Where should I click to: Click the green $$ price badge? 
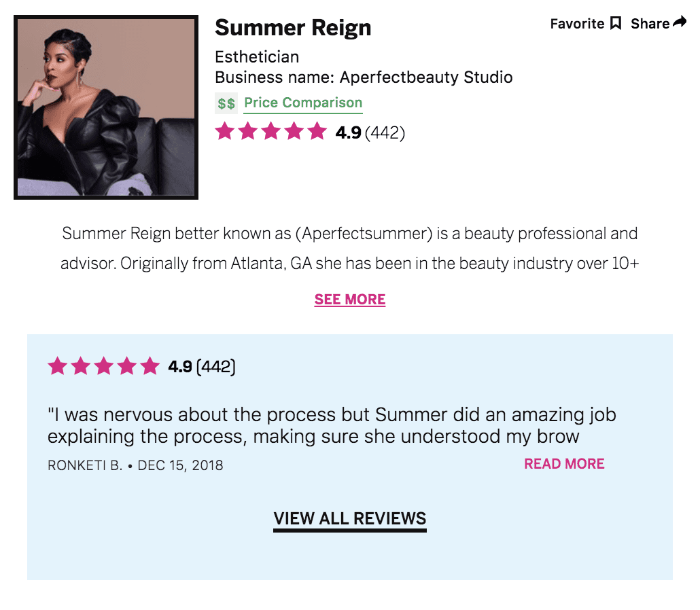tap(226, 103)
